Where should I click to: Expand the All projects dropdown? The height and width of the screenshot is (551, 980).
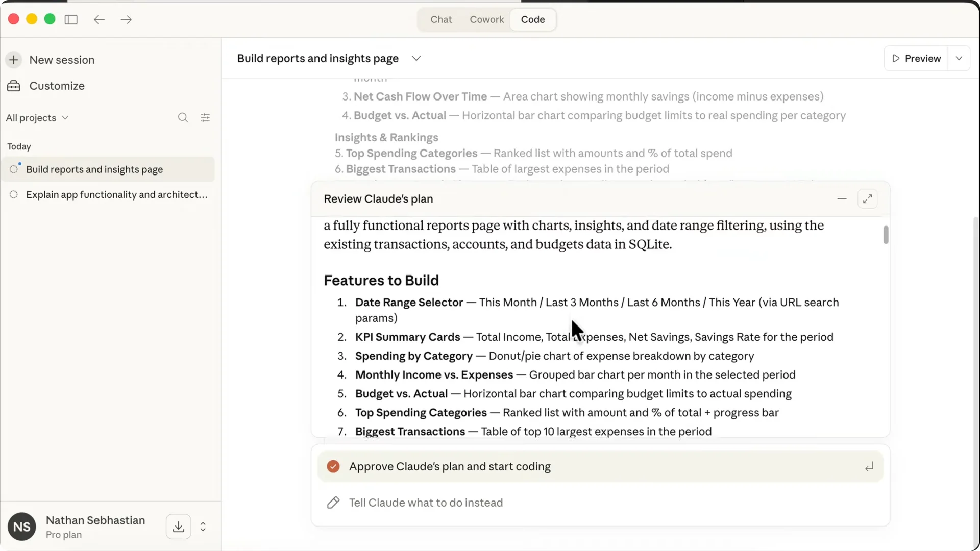[37, 118]
